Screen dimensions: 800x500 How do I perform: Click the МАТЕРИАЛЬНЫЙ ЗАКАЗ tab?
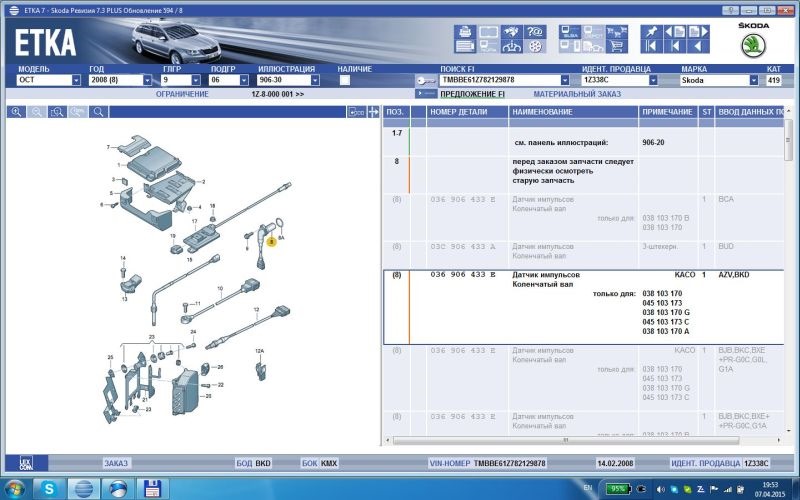click(x=577, y=94)
